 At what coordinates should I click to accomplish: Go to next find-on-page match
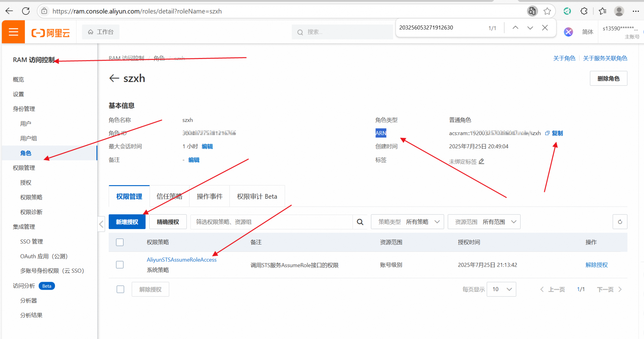pos(530,27)
